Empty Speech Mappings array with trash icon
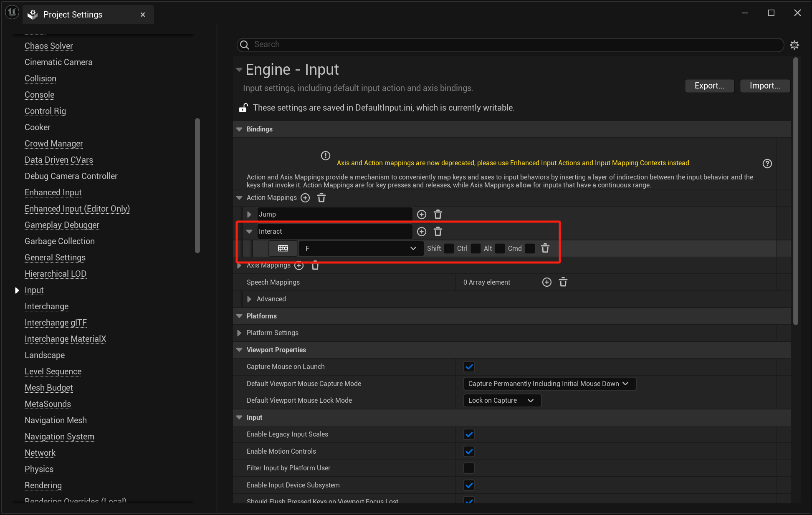The width and height of the screenshot is (812, 515). (x=563, y=283)
